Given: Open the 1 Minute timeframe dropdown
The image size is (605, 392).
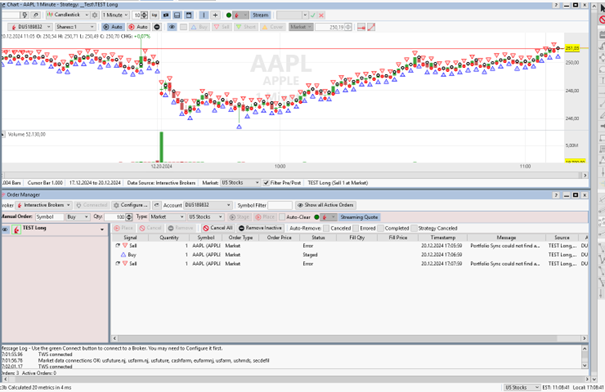Looking at the screenshot, I should [x=115, y=15].
